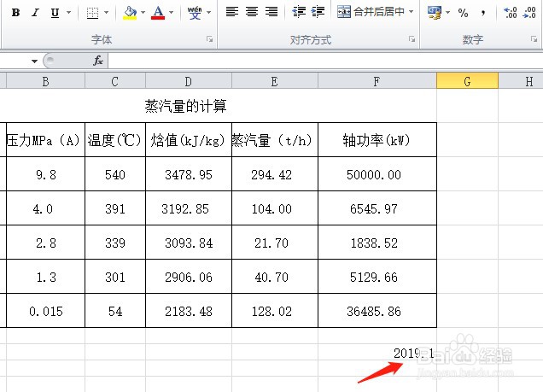Select column B header

pyautogui.click(x=45, y=82)
